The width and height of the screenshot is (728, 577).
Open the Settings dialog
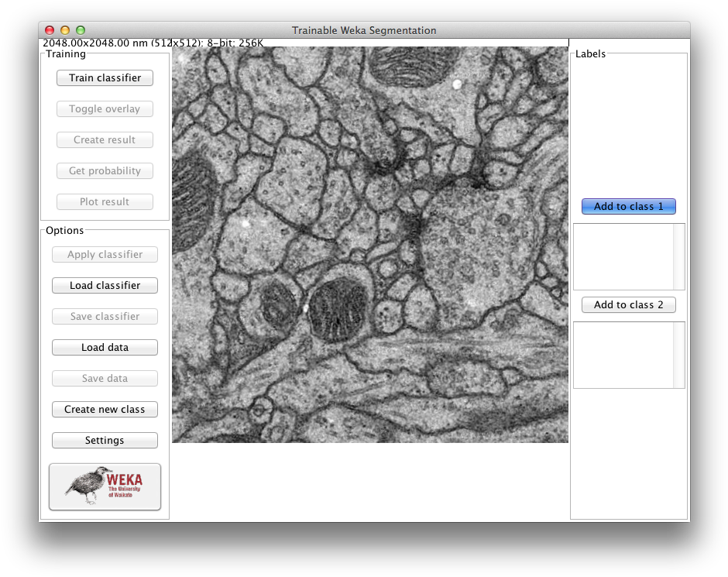point(105,441)
